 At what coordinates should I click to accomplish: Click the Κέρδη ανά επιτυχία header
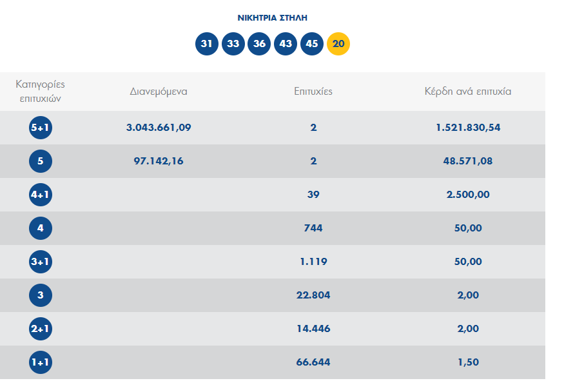pos(468,92)
